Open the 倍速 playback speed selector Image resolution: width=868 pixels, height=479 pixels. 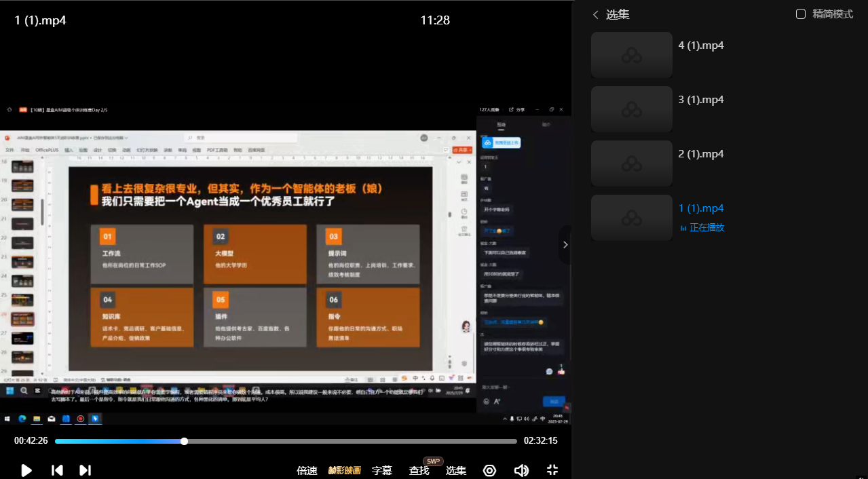307,470
